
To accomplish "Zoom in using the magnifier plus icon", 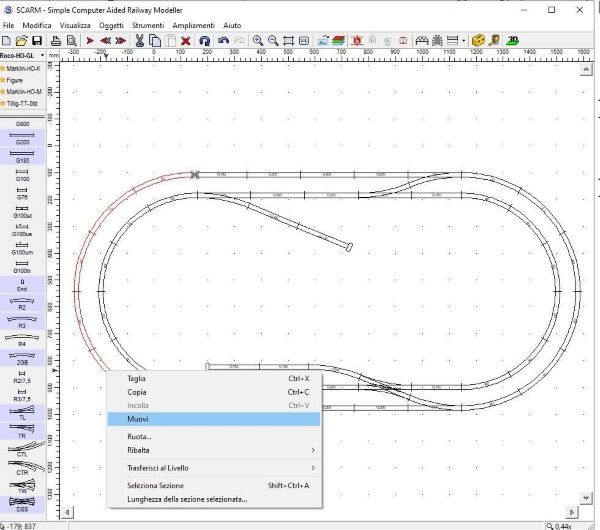I will 258,41.
